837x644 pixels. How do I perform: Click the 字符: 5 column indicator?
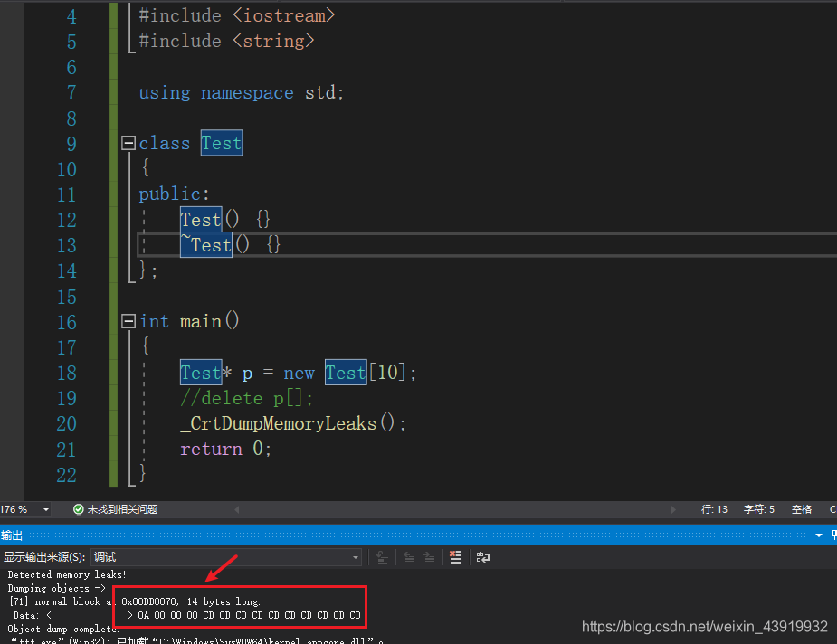coord(759,509)
